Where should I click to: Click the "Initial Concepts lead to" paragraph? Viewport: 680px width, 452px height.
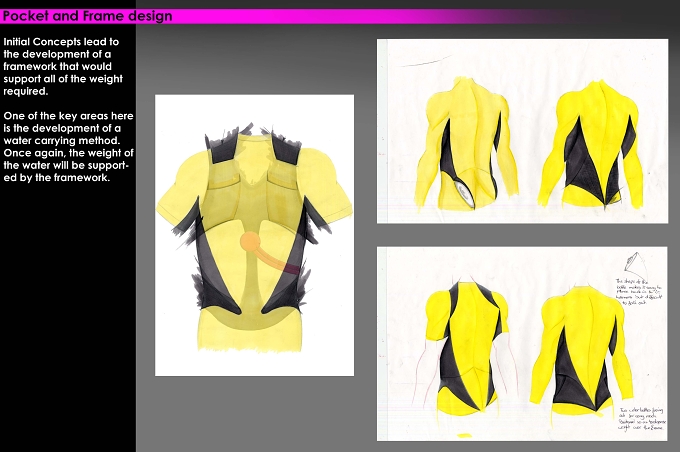click(x=63, y=66)
